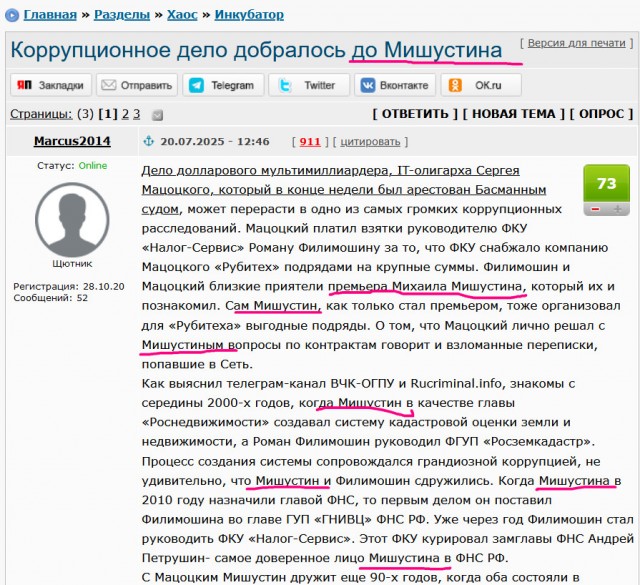The height and width of the screenshot is (585, 640).
Task: Open the Инкубатор breadcrumb link
Action: (x=249, y=15)
